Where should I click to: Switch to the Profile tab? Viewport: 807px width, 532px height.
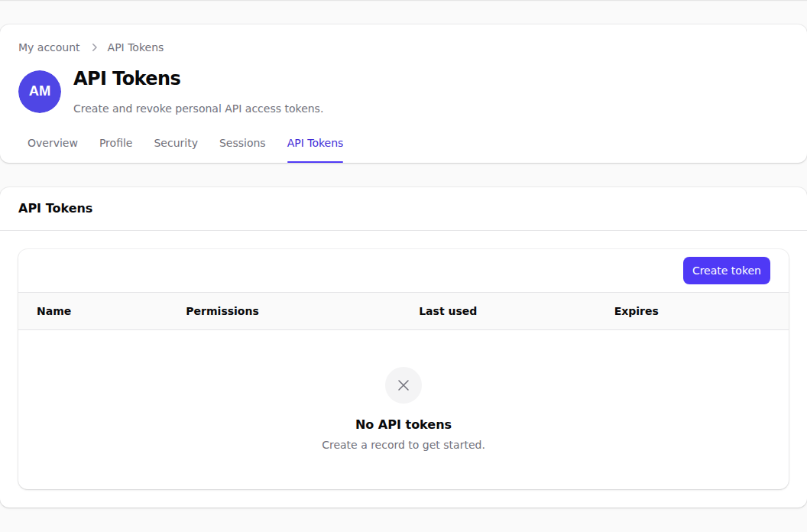point(116,143)
